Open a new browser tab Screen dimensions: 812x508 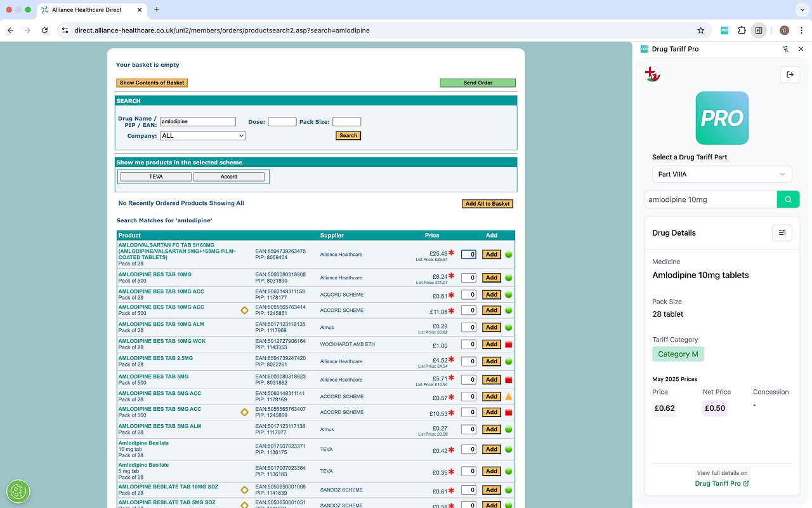click(x=157, y=10)
